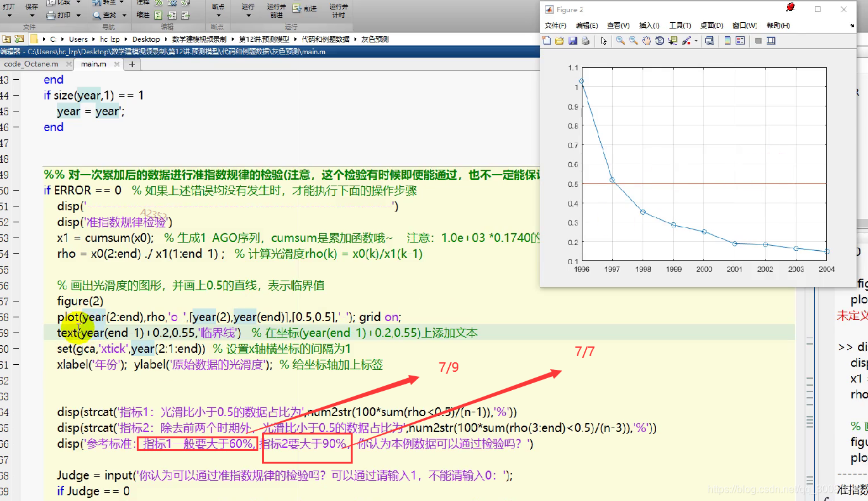Open 窗口(W) menu in Figure 2
868x501 pixels.
(745, 25)
